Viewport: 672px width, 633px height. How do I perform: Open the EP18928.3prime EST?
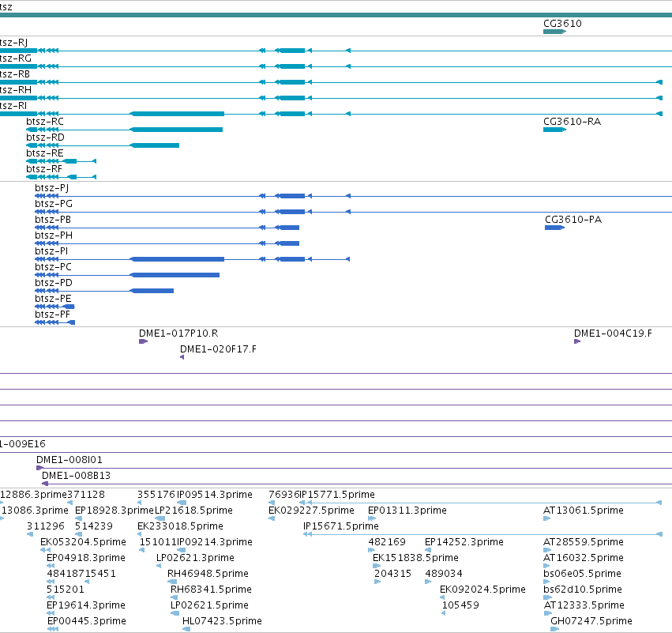(x=114, y=511)
